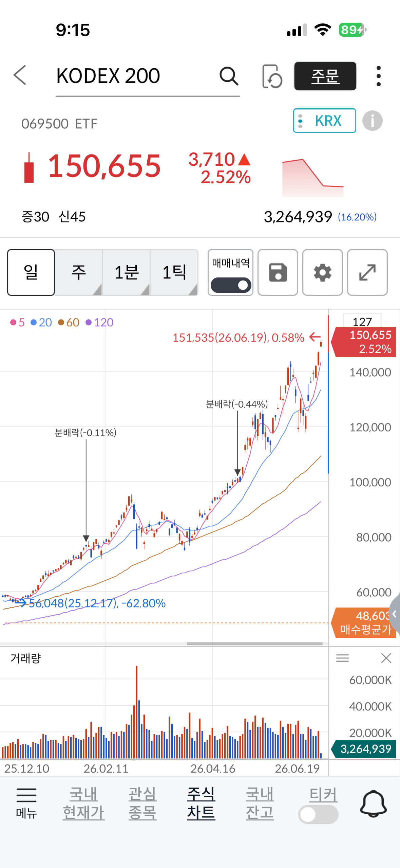Open notifications bell icon

373,803
